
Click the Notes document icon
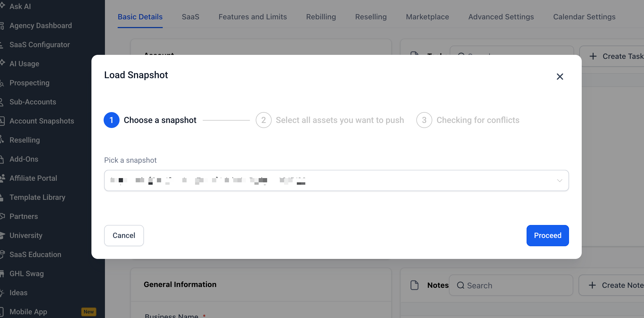[x=414, y=285]
